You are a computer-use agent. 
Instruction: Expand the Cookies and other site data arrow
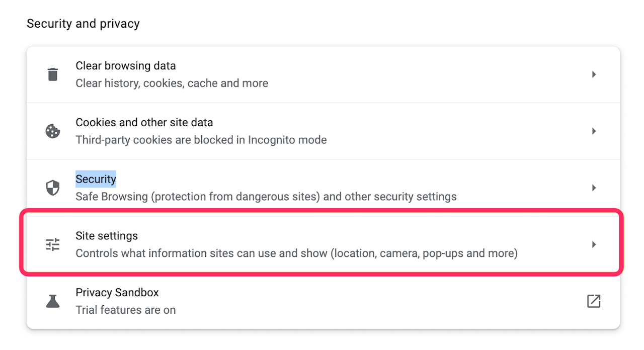[594, 131]
